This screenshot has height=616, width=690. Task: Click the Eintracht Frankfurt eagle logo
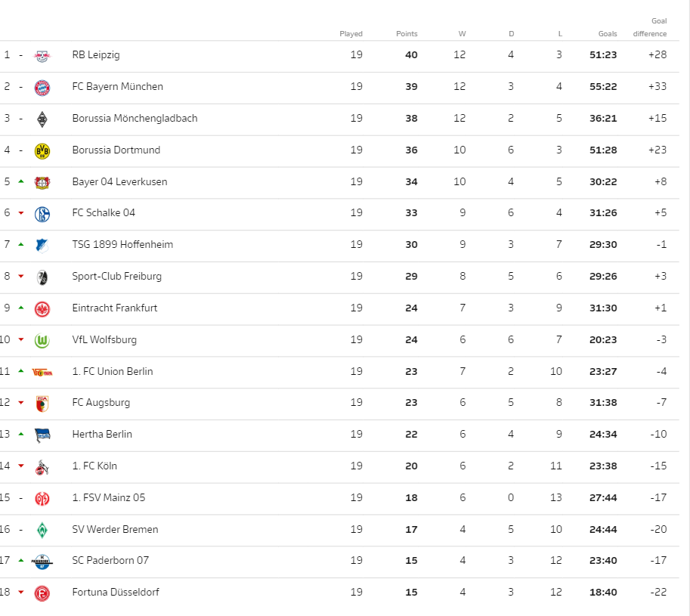(x=42, y=309)
